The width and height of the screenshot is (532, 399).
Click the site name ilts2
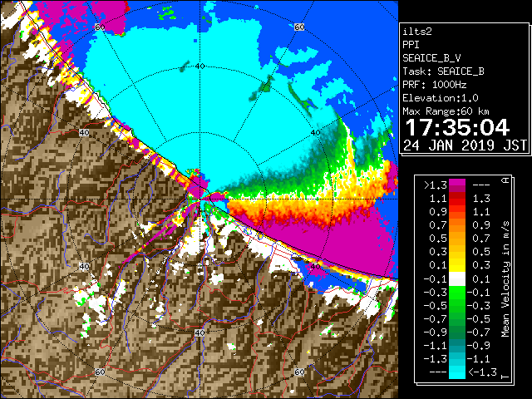(x=417, y=32)
